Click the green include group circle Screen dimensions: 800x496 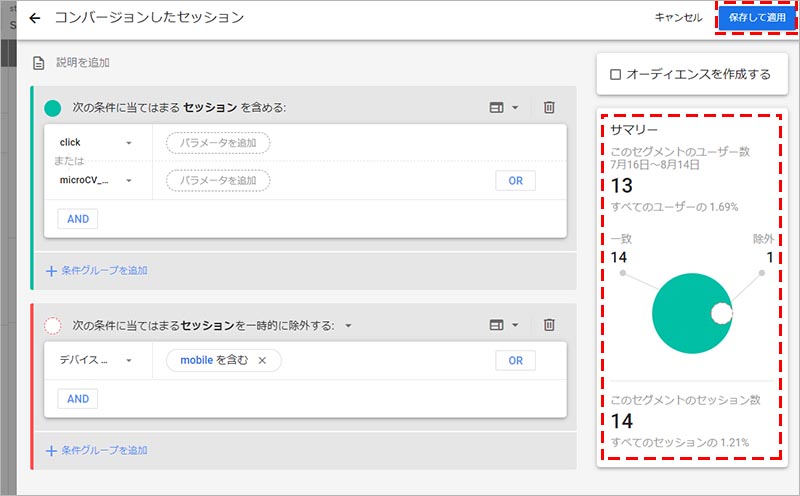click(53, 108)
